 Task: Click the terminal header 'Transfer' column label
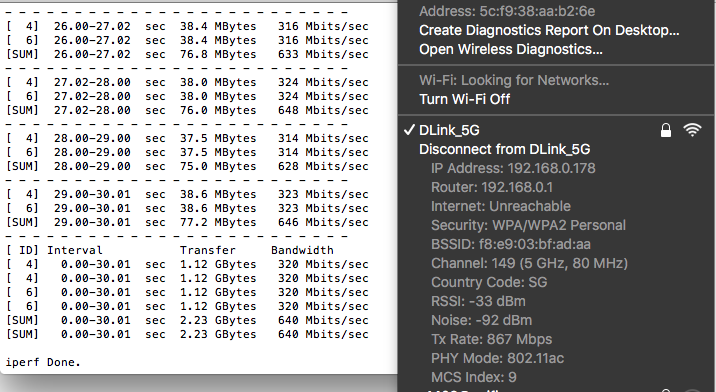tap(208, 250)
